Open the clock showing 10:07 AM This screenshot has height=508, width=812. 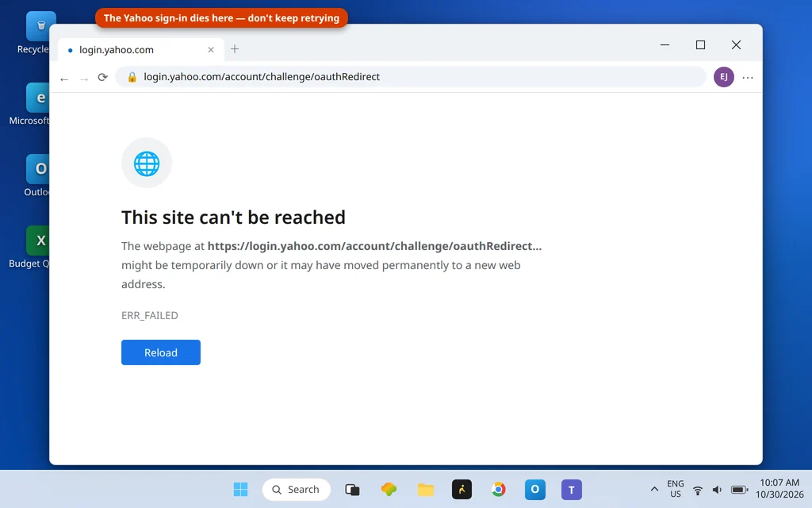click(x=779, y=489)
